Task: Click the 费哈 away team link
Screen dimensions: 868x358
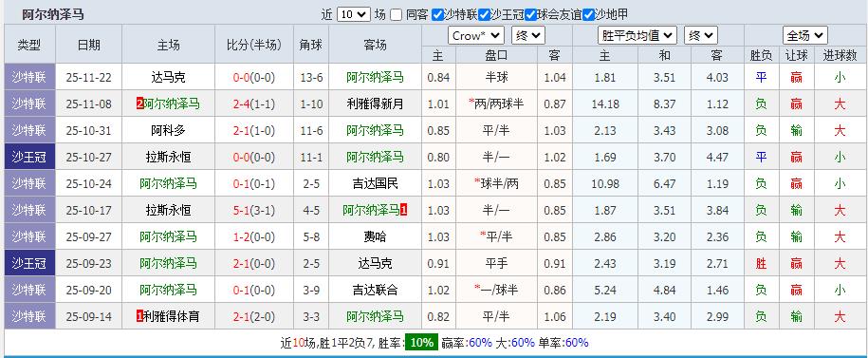Action: [x=376, y=236]
